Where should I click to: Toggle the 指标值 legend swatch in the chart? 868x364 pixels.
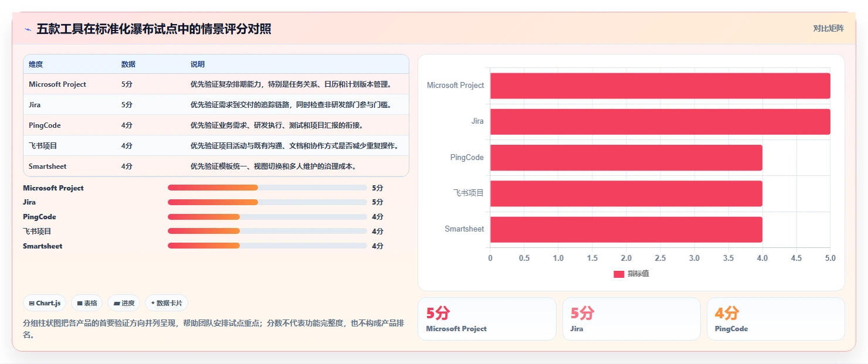coord(619,274)
